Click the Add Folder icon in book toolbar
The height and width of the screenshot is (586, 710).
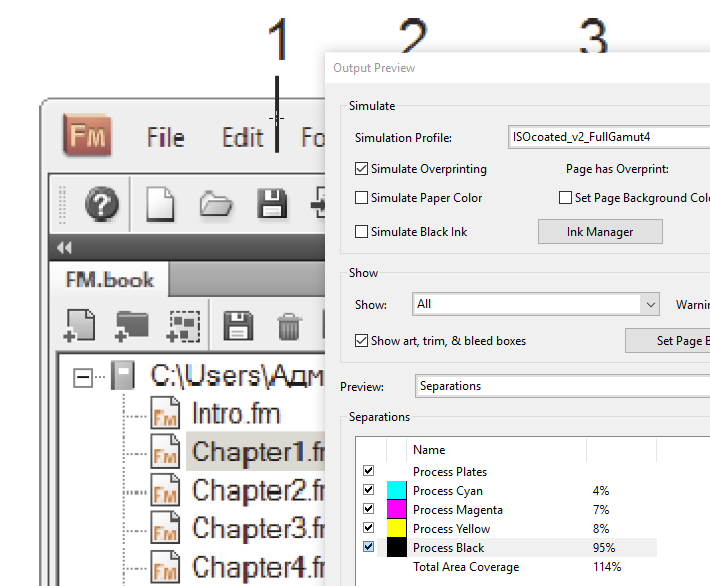[131, 326]
